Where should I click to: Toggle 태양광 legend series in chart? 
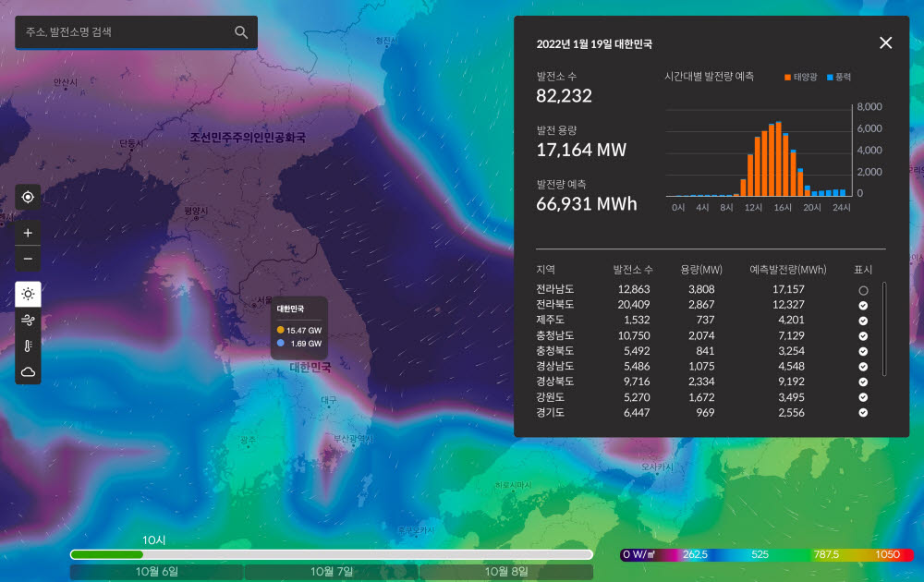[x=803, y=76]
